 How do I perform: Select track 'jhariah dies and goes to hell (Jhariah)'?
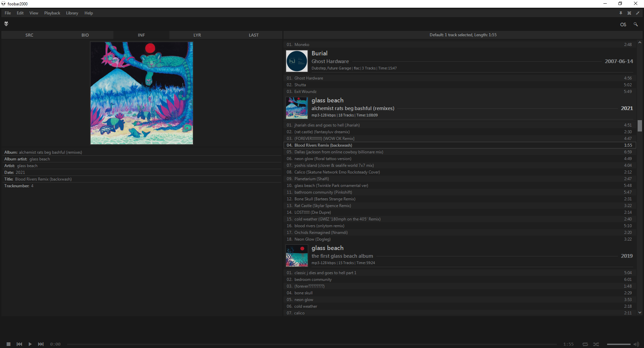(460, 125)
